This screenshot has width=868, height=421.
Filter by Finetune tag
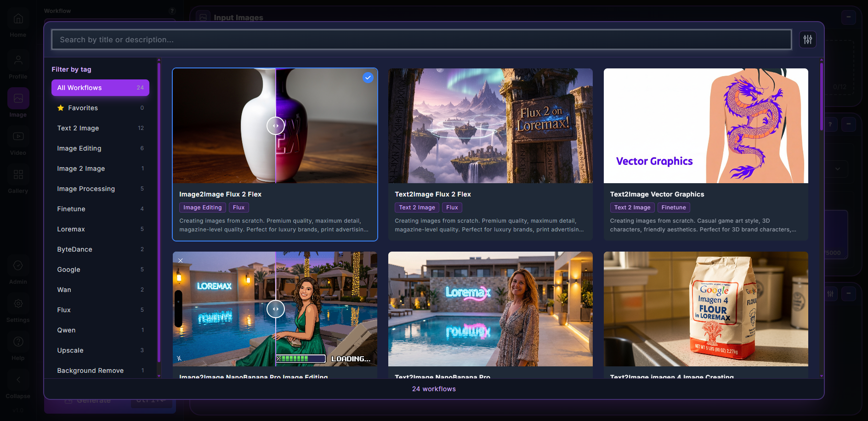click(100, 209)
